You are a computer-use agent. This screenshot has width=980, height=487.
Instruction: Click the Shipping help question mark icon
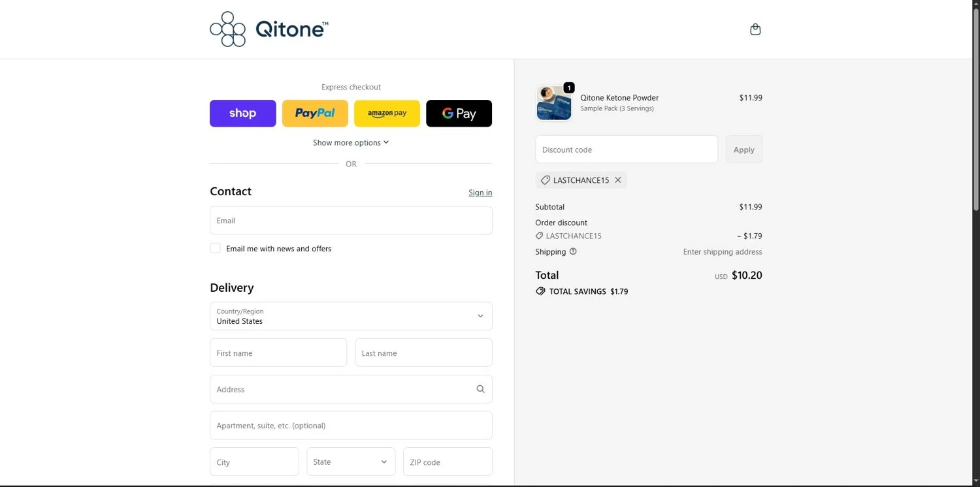coord(573,251)
